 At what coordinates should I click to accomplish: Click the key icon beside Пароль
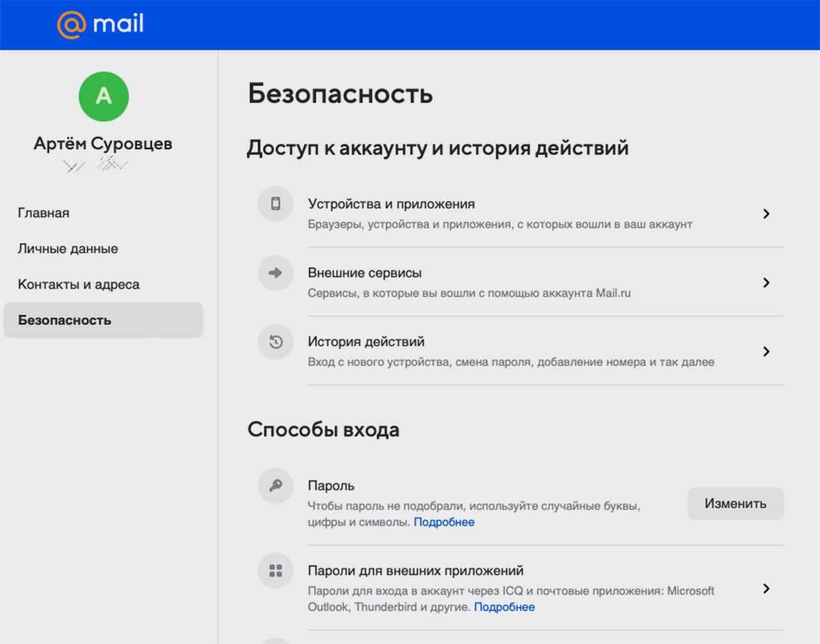(275, 486)
